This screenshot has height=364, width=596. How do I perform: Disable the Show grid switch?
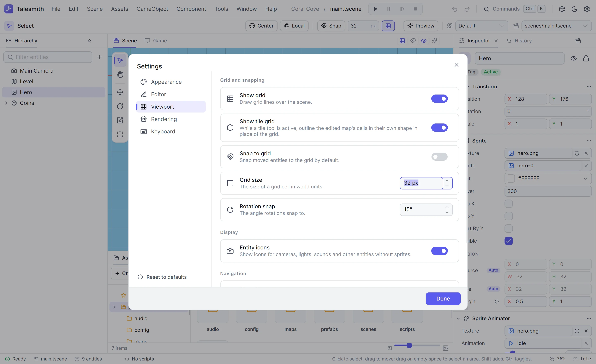click(x=439, y=99)
